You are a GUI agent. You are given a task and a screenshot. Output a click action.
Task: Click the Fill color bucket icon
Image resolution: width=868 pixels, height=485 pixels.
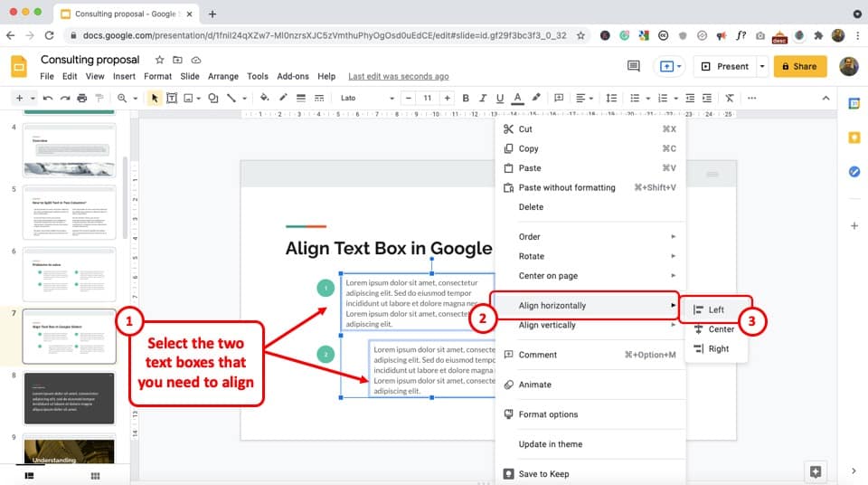(264, 98)
